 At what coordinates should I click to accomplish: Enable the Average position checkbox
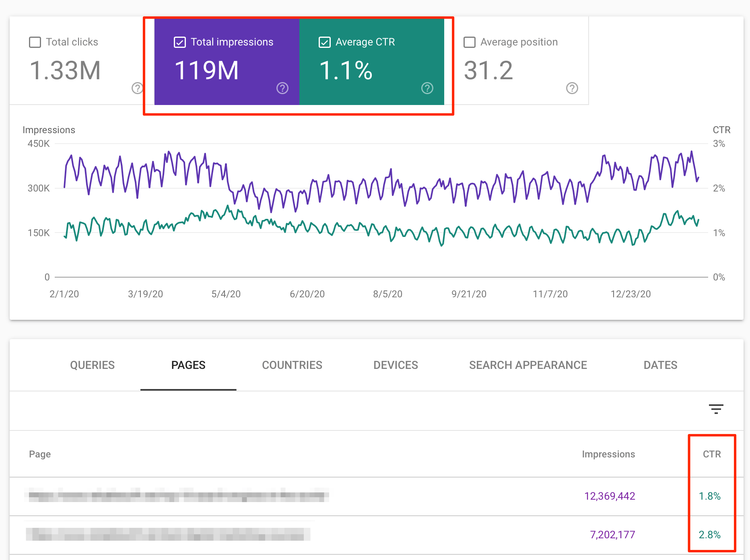[470, 42]
